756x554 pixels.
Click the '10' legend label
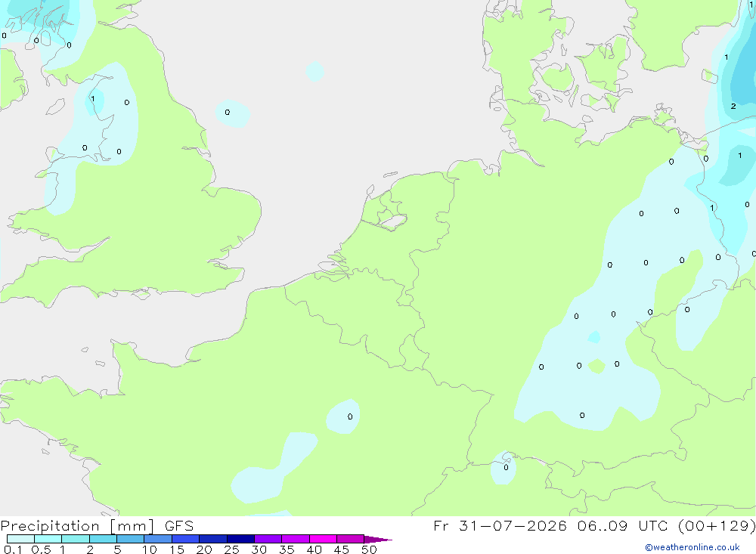coord(150,549)
